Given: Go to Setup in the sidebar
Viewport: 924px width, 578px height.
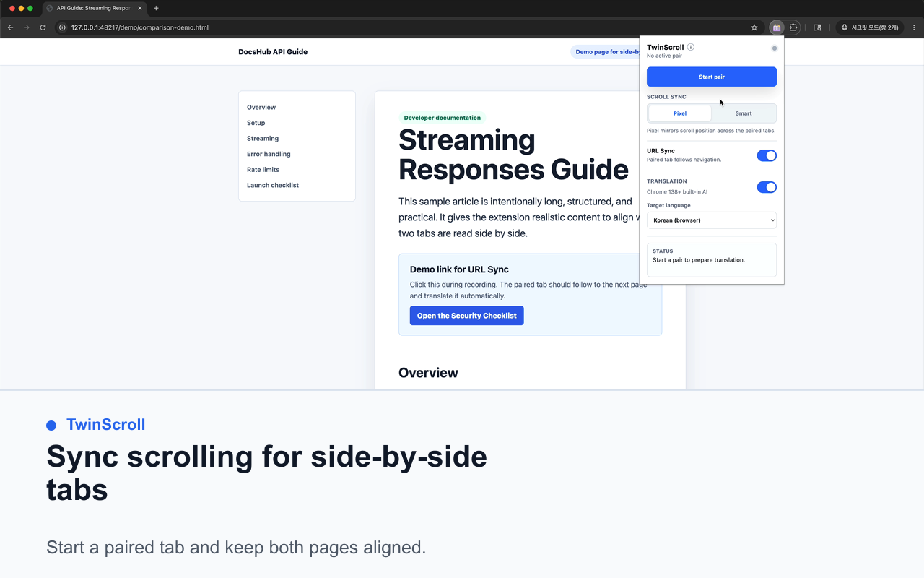Looking at the screenshot, I should coord(256,123).
